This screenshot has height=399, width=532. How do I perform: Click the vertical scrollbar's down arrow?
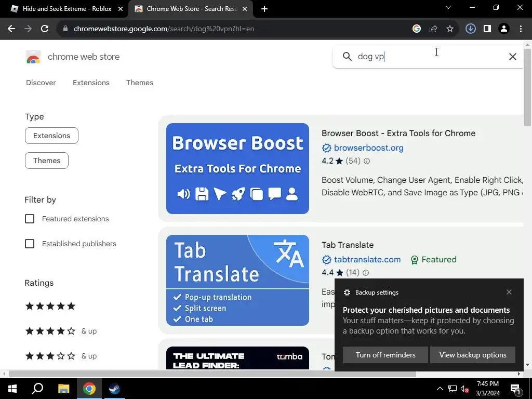tap(527, 365)
